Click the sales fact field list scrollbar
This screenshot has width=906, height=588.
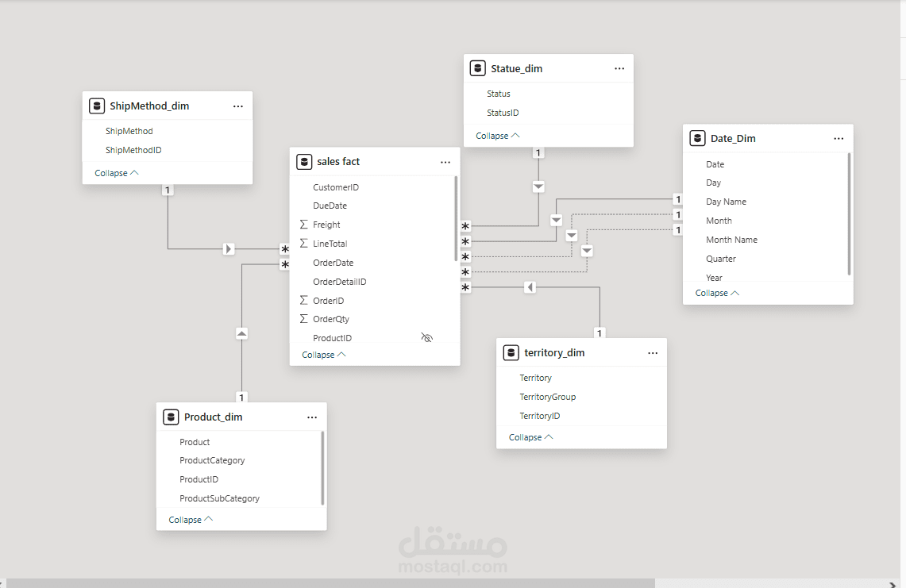[456, 218]
